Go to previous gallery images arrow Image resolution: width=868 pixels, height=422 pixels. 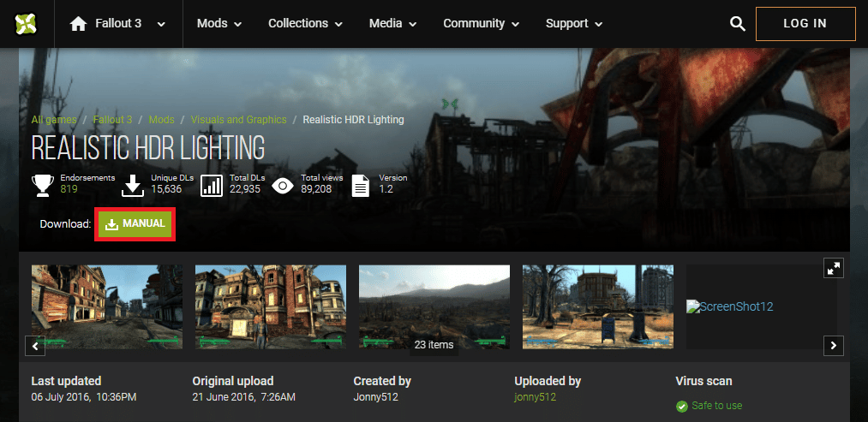coord(35,346)
